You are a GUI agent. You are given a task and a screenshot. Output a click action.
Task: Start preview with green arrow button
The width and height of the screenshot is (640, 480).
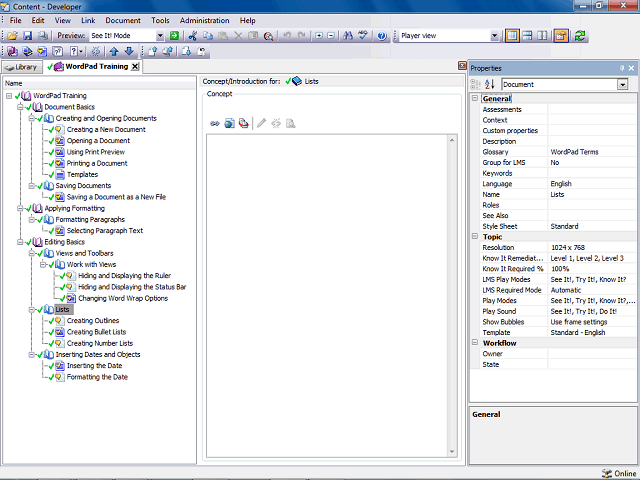(x=174, y=36)
